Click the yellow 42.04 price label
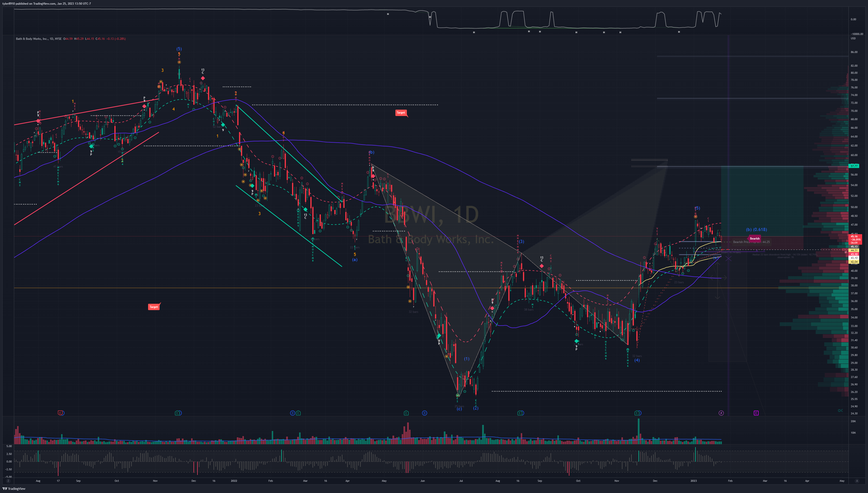 pyautogui.click(x=854, y=262)
